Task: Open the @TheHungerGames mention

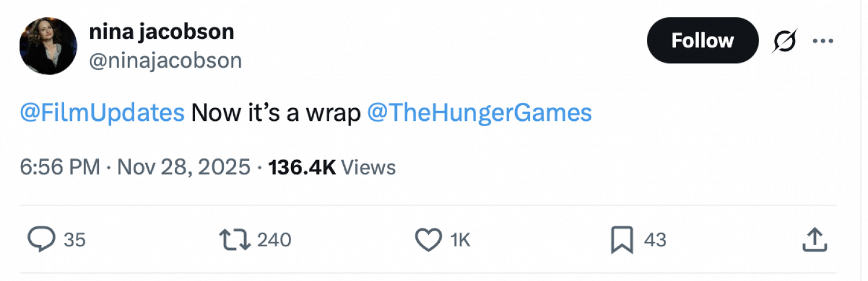Action: tap(479, 112)
